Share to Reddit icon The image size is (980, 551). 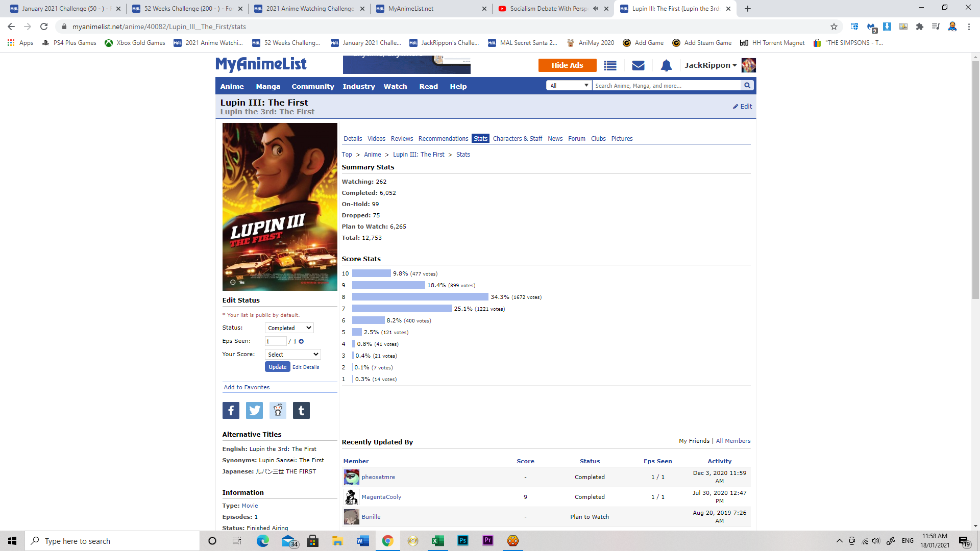[278, 410]
